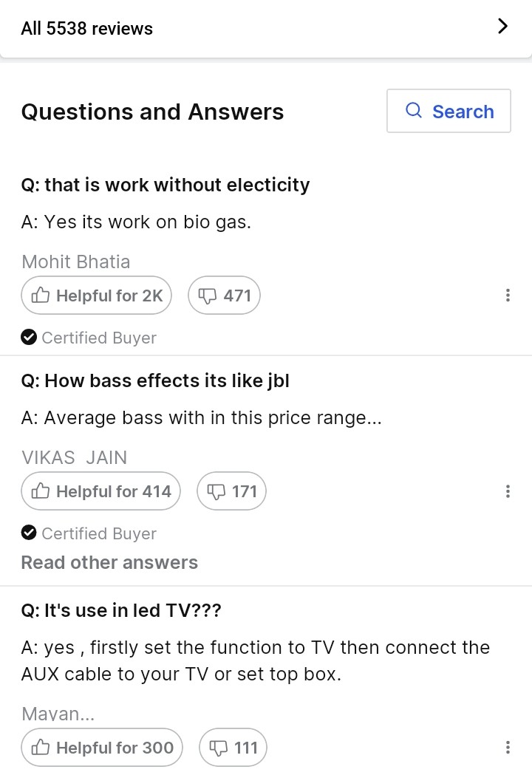Open question about use in led TV
532x775 pixels.
tap(121, 611)
